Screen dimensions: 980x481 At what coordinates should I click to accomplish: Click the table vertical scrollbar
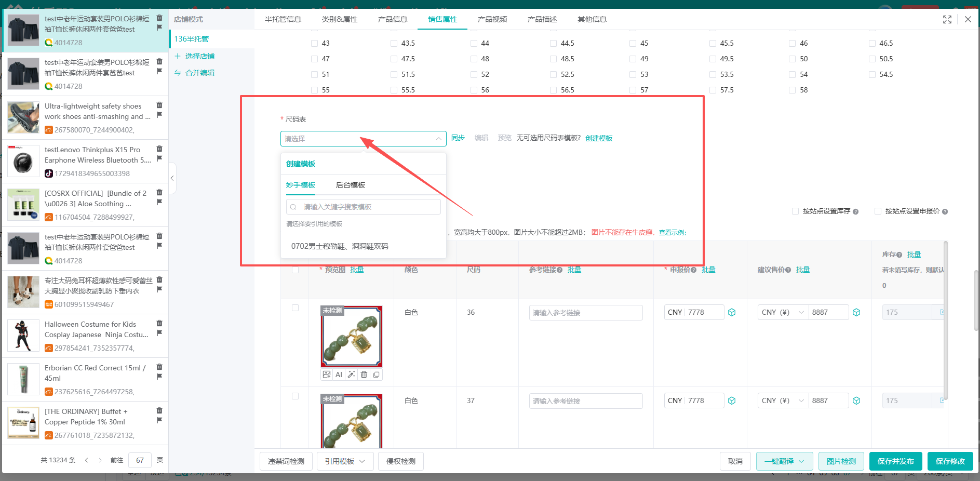[x=946, y=319]
